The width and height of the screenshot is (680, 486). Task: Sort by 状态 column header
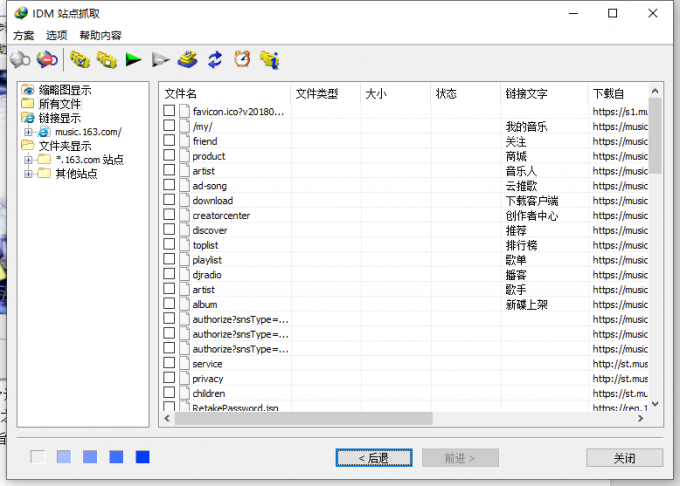pyautogui.click(x=465, y=93)
